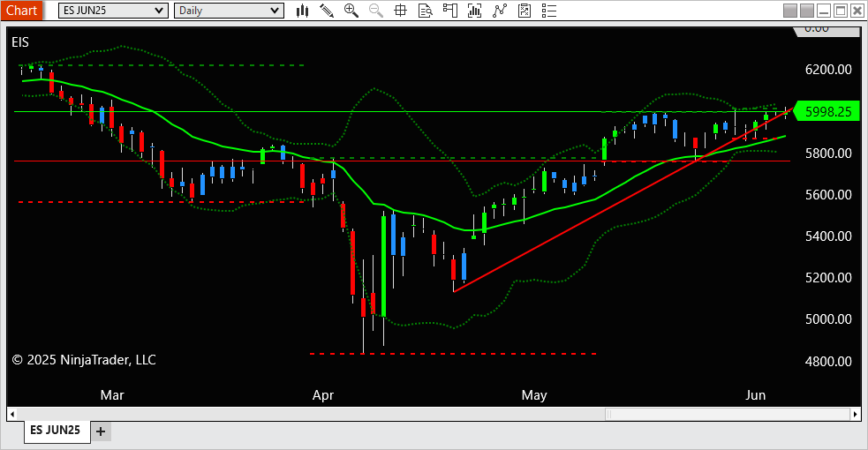Click the 4800.00 price axis label
Viewport: 868px width, 450px height.
[828, 361]
